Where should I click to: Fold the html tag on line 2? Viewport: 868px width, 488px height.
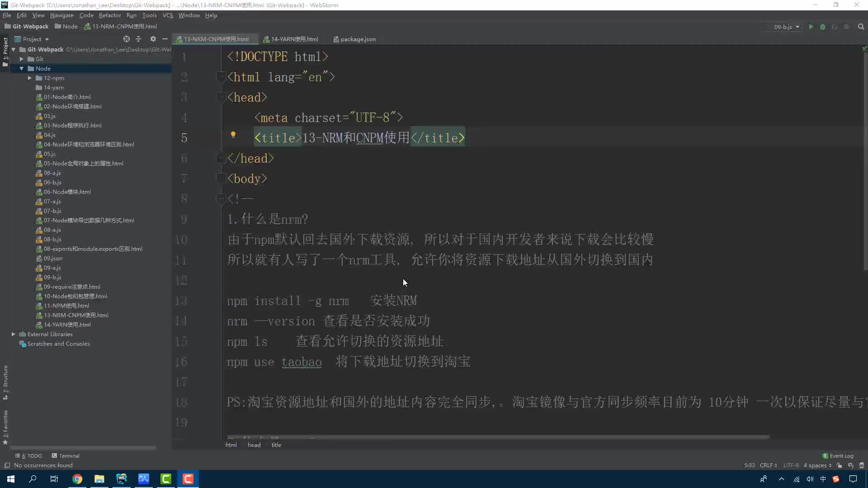tap(221, 77)
